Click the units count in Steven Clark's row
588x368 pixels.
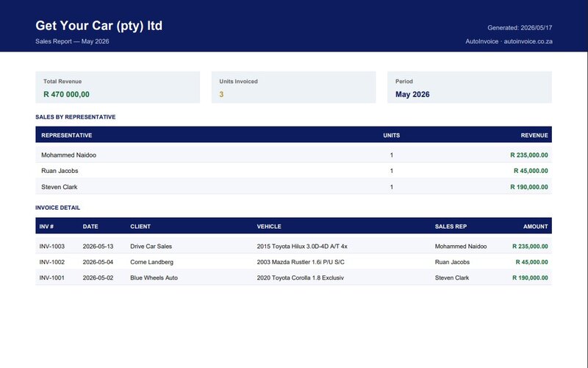[392, 187]
